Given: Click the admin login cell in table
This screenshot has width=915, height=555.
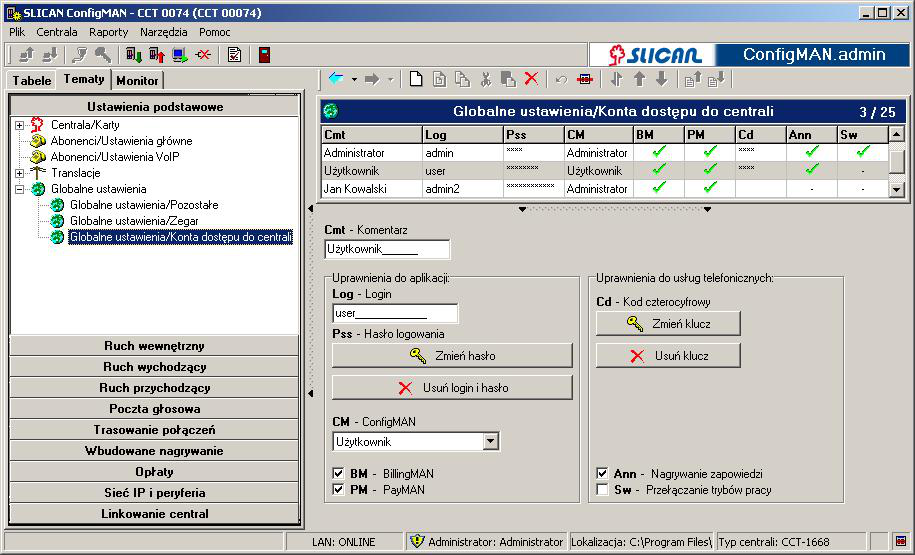Looking at the screenshot, I should [x=463, y=153].
